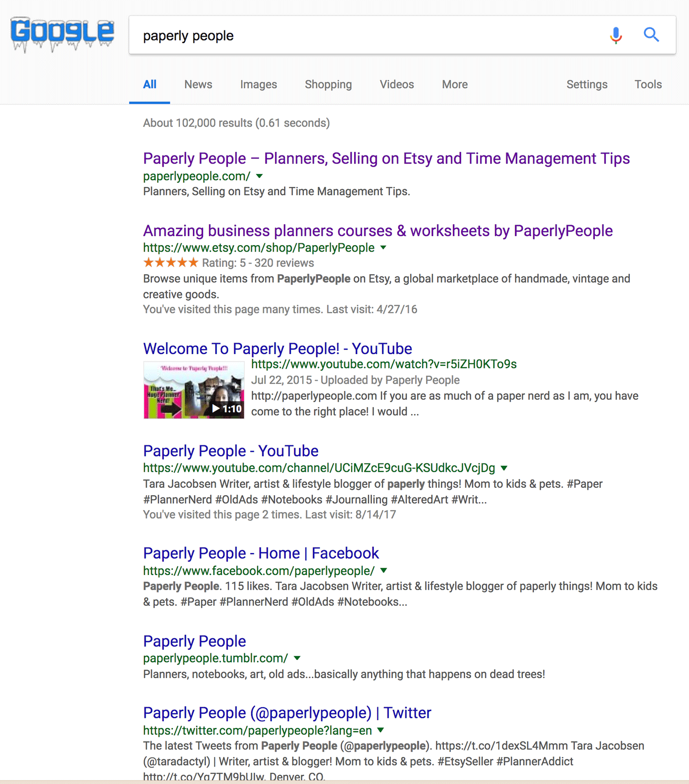Click the star rating for the PaperlyPeople Etsy shop
Screen dimensions: 689x784
coord(171,263)
